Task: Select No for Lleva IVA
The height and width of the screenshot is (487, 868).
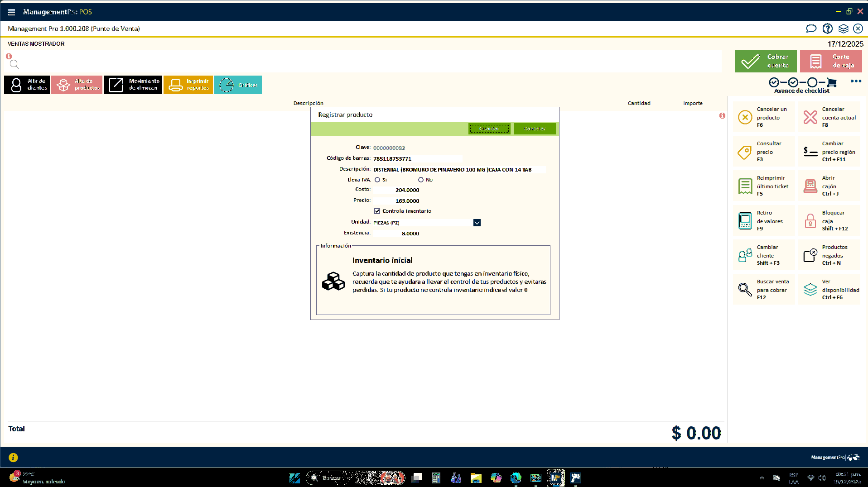Action: pos(421,180)
